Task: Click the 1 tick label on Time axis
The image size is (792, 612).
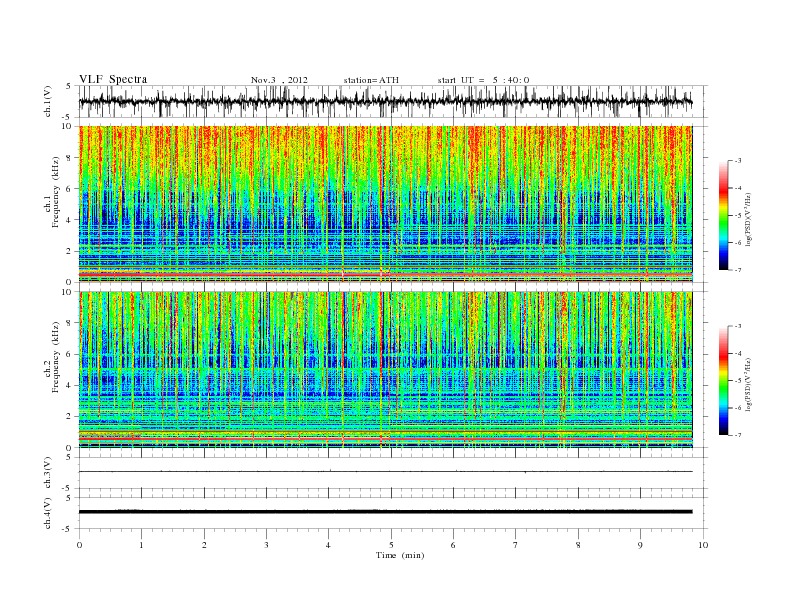Action: (141, 545)
